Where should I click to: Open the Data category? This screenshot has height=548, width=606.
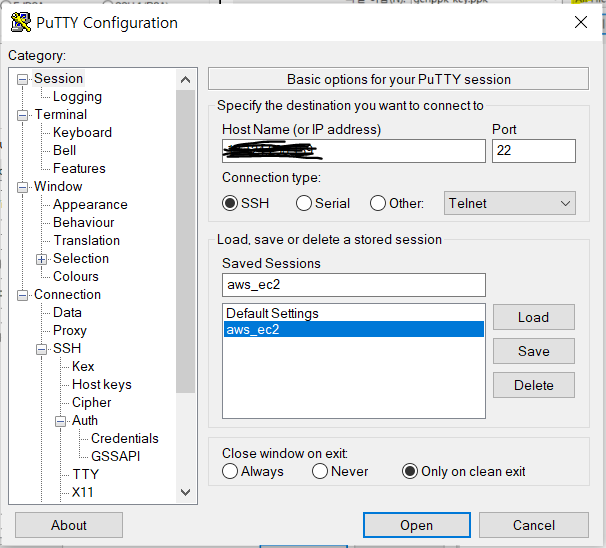coord(67,312)
